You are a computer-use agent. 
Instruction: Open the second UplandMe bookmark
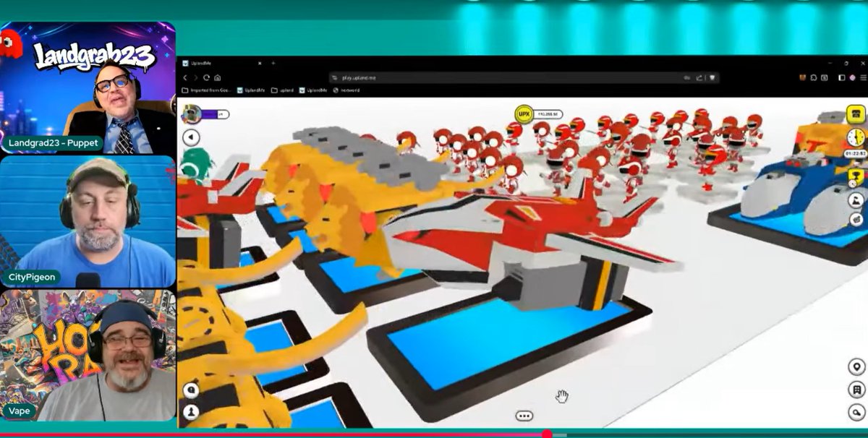314,90
